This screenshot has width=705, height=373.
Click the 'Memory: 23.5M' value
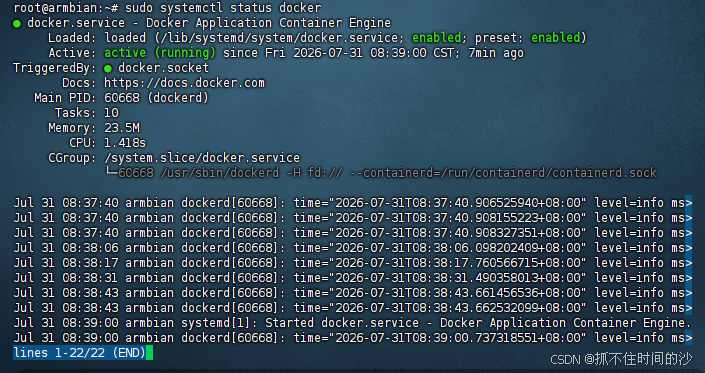[122, 128]
